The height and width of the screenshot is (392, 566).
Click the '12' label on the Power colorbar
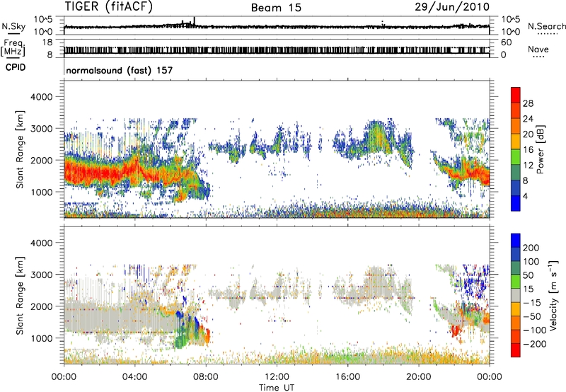coord(528,166)
